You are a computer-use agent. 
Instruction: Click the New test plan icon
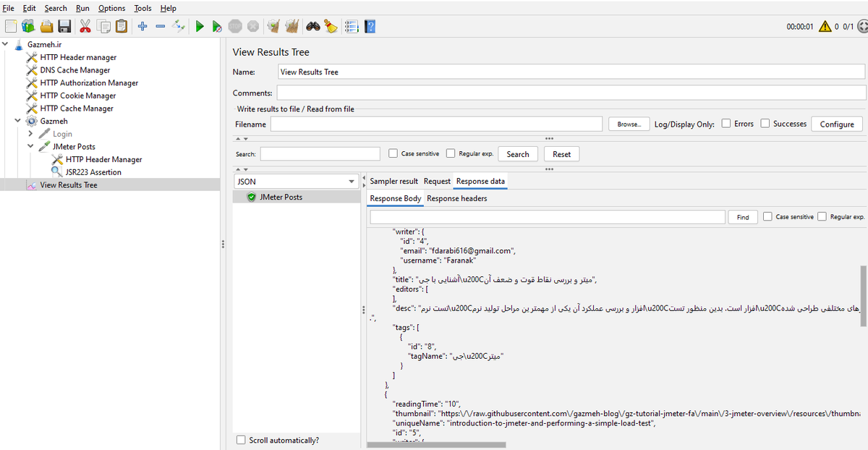click(x=11, y=27)
